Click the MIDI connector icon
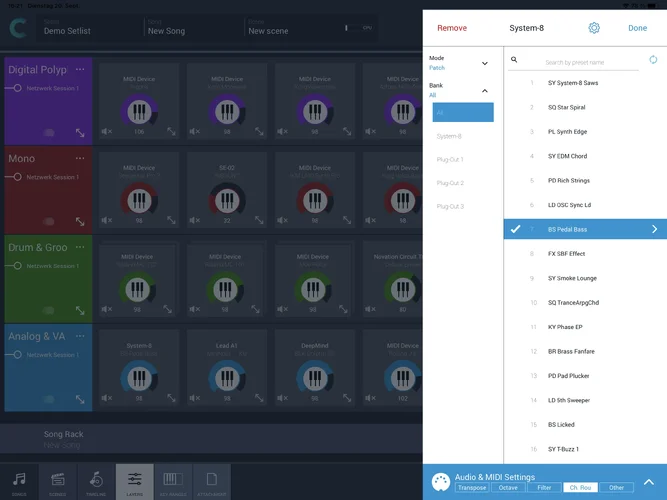The height and width of the screenshot is (500, 667). tap(440, 483)
